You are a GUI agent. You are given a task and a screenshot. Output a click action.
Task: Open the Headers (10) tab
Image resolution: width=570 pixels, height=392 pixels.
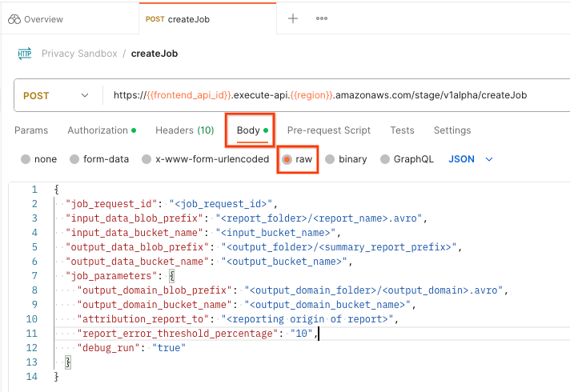pyautogui.click(x=184, y=130)
